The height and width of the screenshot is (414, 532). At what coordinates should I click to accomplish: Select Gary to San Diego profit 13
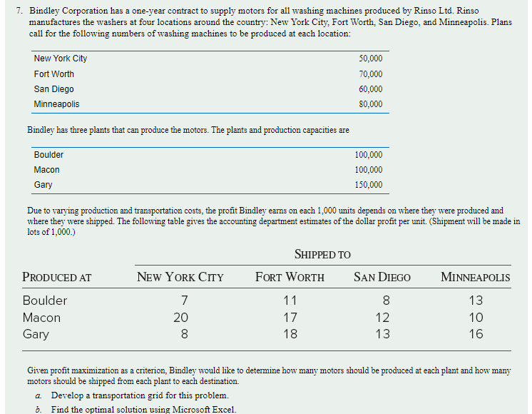pos(382,334)
